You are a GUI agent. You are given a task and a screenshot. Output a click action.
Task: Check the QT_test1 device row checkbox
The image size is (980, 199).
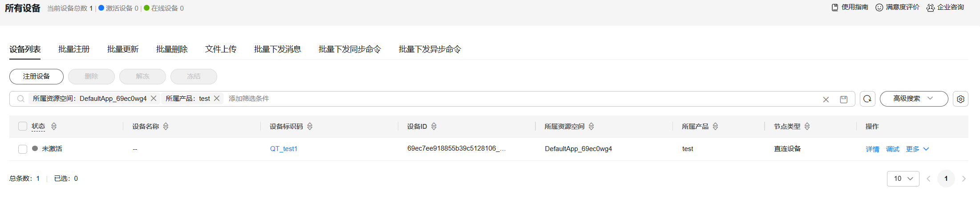click(23, 149)
